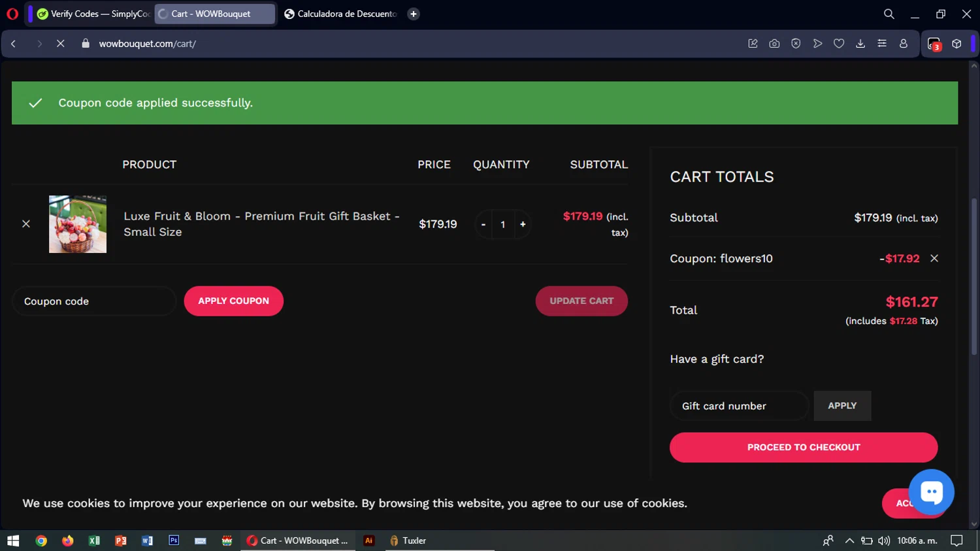Increase quantity with plus button

tap(523, 224)
